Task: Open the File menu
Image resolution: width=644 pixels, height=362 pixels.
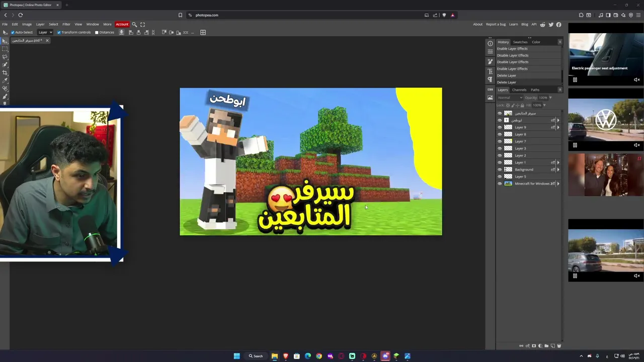Action: [x=5, y=24]
